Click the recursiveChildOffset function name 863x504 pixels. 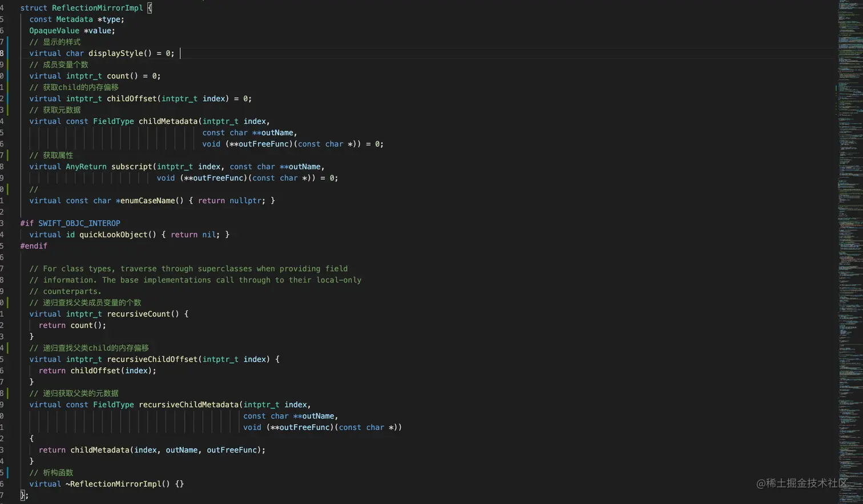pos(152,360)
